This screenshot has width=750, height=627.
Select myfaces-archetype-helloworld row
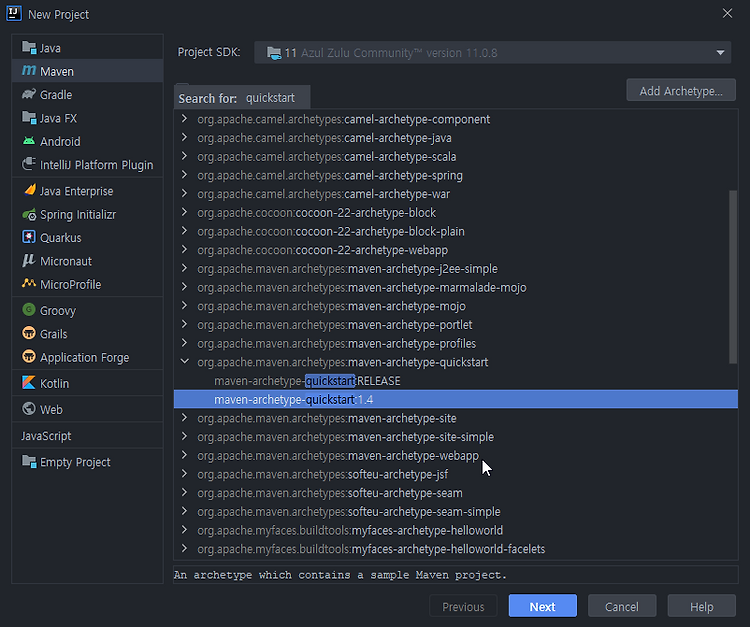[x=455, y=530]
